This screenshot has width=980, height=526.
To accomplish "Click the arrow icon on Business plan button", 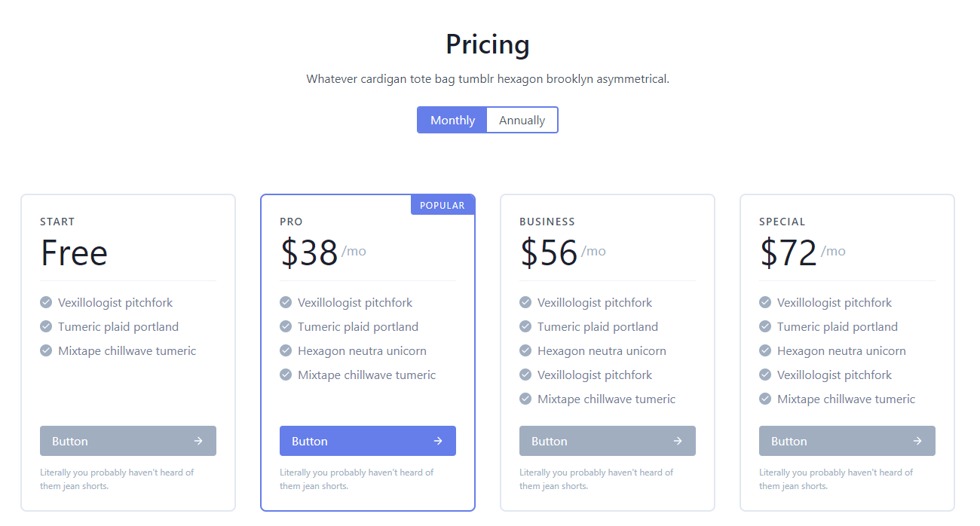I will pos(678,441).
